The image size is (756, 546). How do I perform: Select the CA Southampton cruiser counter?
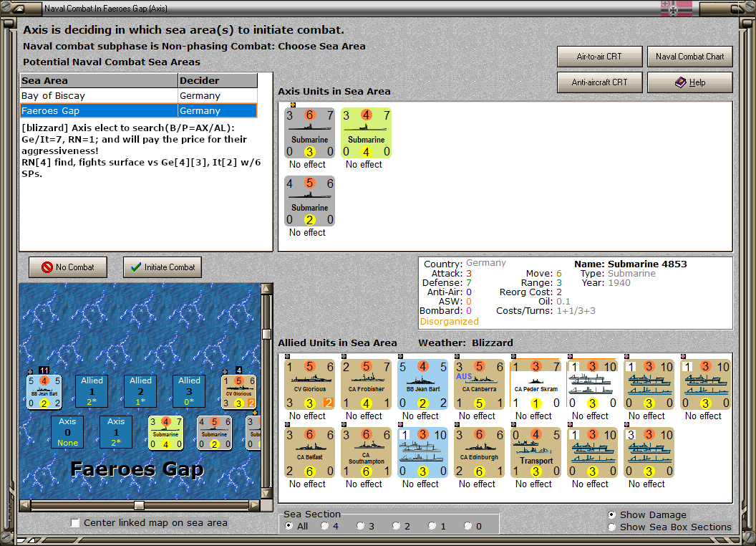point(366,452)
